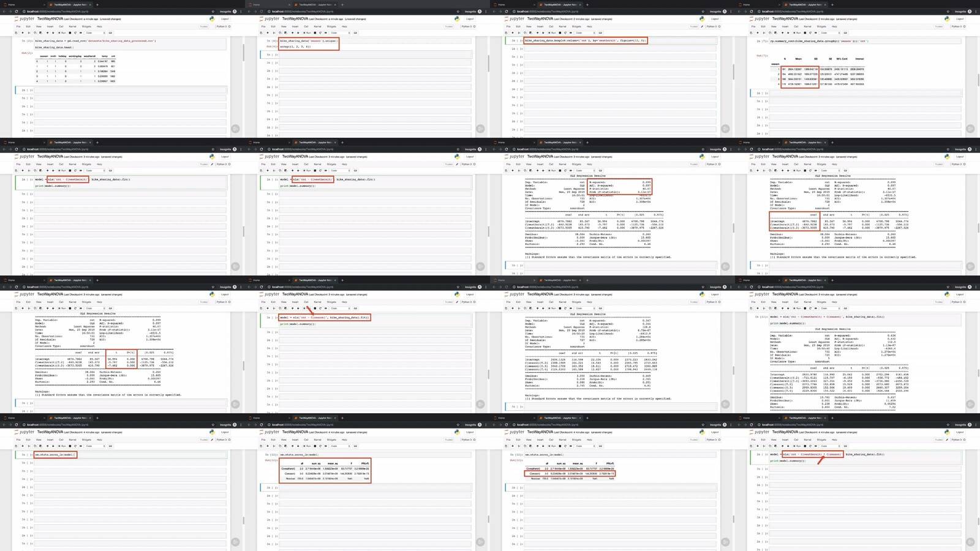980x551 pixels.
Task: Click edit pencil icon in C(weathersit) * C(season) notebook
Action: tap(947, 440)
